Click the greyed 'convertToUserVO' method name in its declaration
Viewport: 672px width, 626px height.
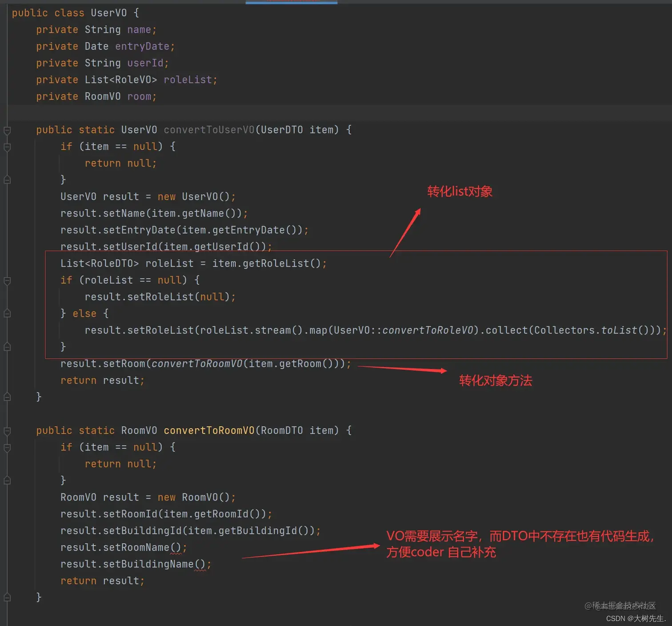coord(209,130)
